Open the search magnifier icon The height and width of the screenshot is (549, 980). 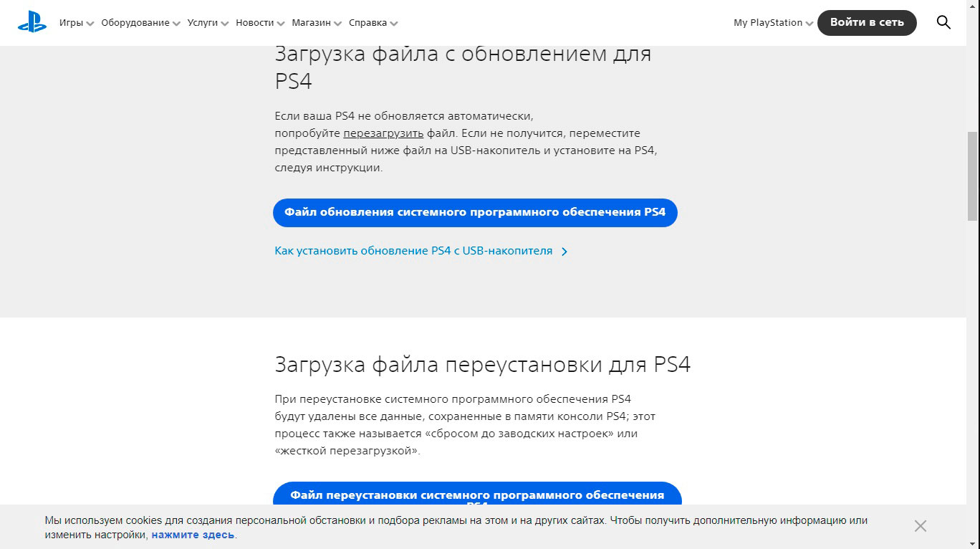click(943, 22)
